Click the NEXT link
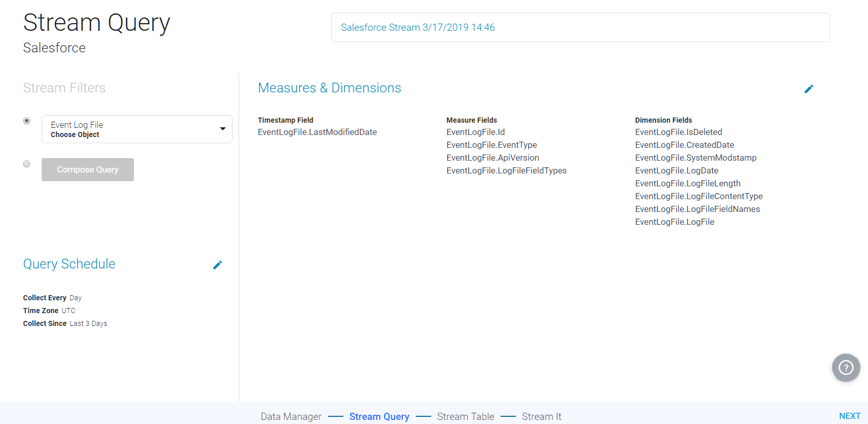This screenshot has width=868, height=424. pos(850,416)
